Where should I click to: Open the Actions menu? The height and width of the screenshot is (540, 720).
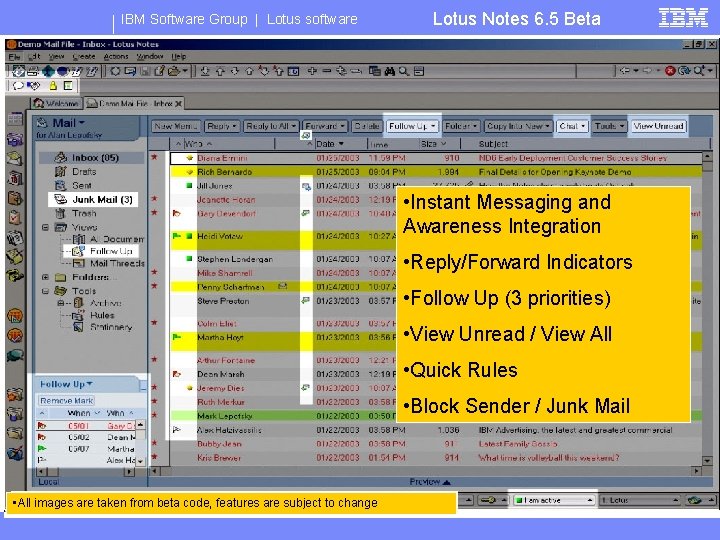tap(116, 56)
